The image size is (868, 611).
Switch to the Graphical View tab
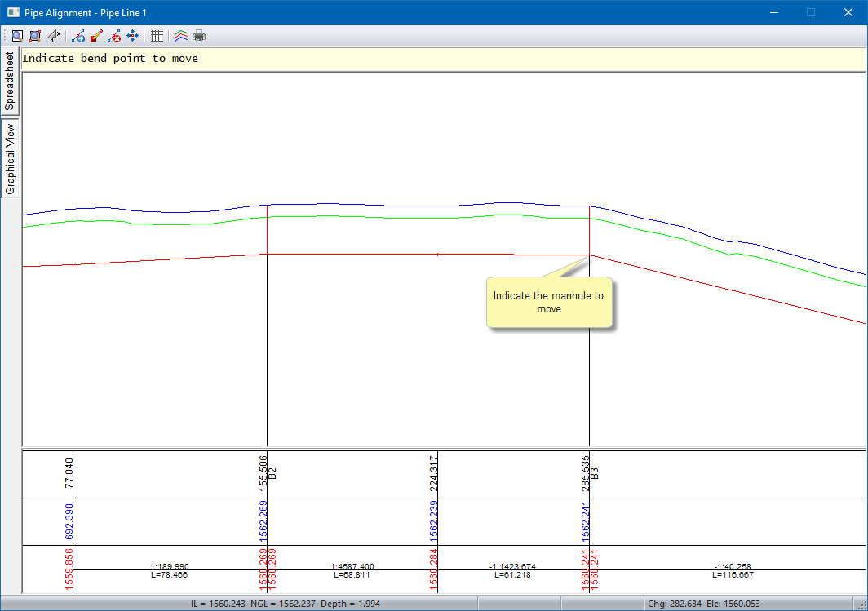pos(10,158)
